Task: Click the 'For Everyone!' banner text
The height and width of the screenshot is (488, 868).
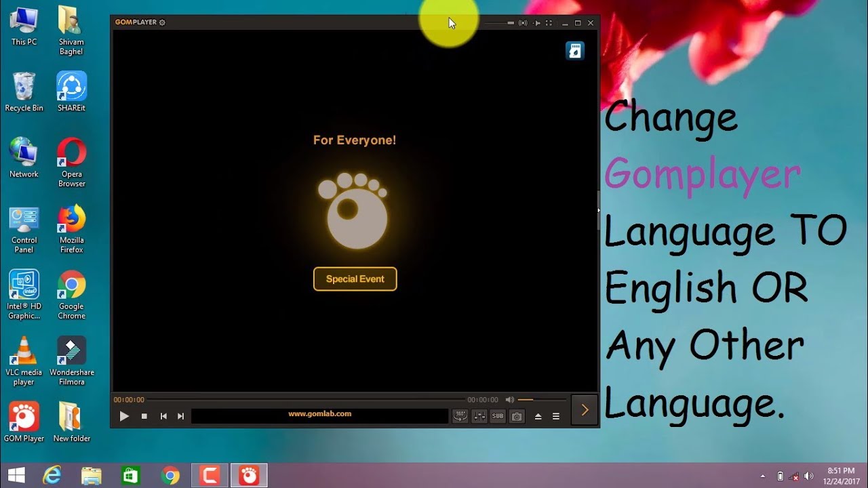Action: point(355,140)
